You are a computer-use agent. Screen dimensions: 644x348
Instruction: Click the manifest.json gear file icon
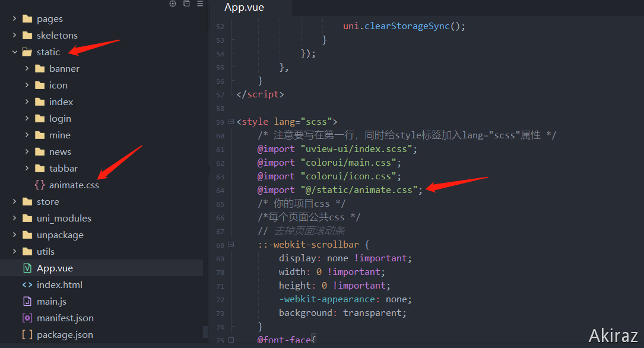click(27, 318)
